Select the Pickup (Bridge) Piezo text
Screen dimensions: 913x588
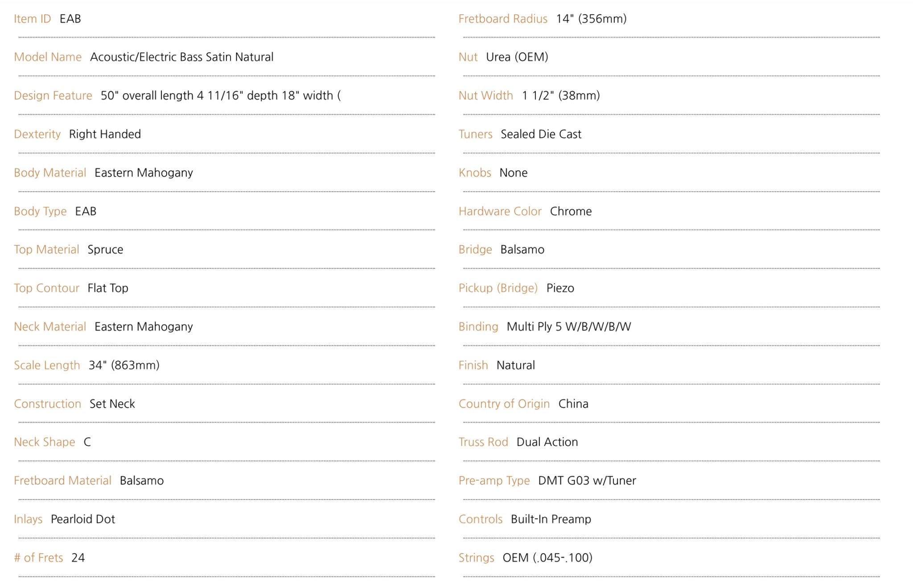[x=560, y=288]
